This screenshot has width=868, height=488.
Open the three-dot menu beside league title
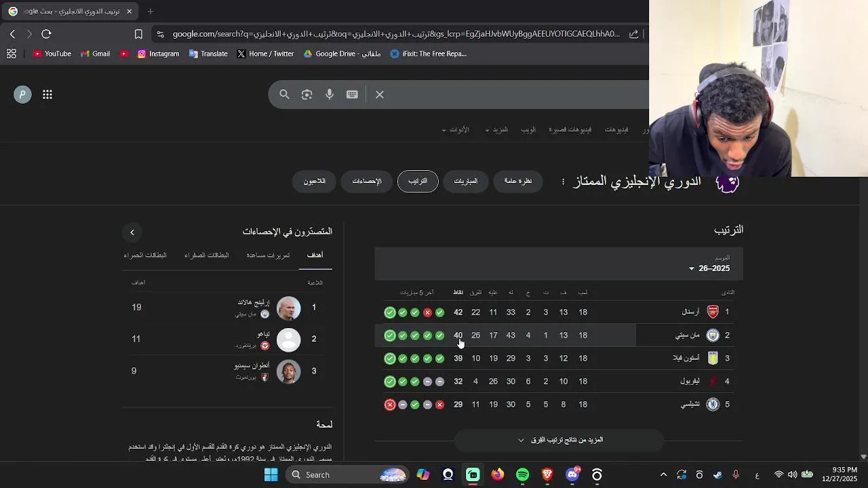coord(563,182)
